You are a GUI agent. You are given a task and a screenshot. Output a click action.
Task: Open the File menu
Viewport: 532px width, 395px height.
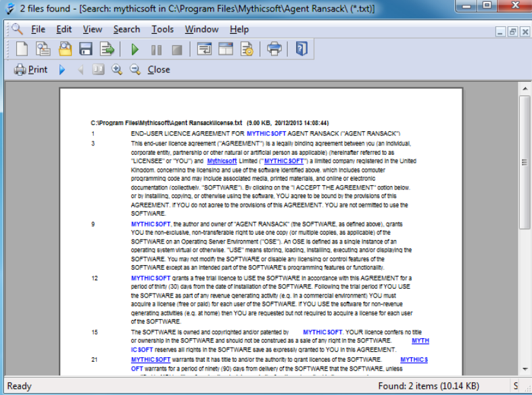[38, 30]
